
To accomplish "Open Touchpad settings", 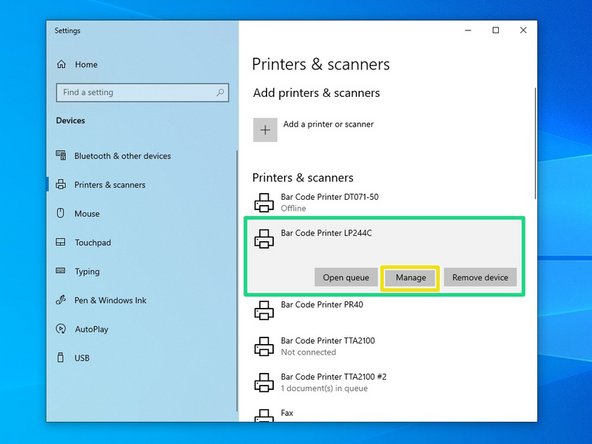I will point(92,242).
